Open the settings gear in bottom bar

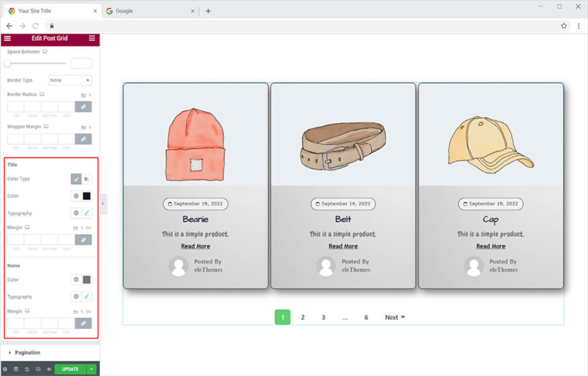tap(5, 369)
